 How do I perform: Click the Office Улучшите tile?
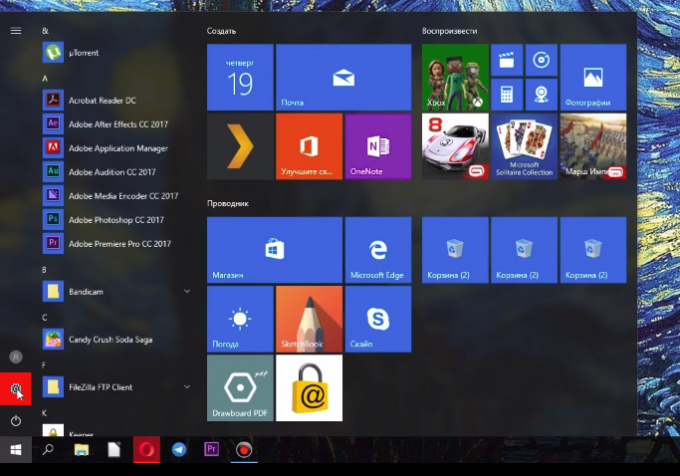(309, 147)
